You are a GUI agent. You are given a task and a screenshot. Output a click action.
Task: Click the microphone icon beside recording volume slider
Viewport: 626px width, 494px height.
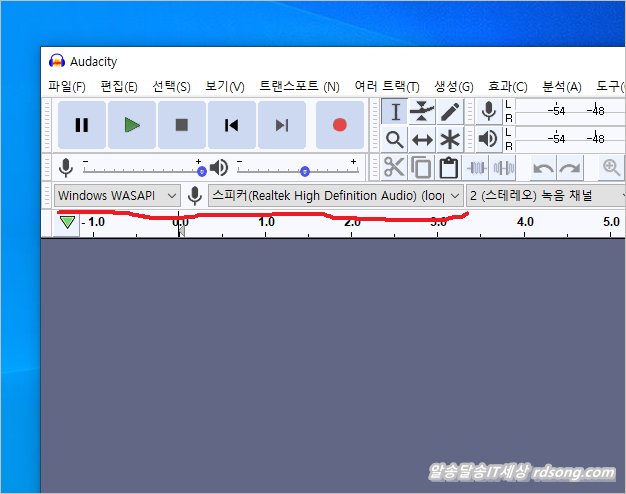point(66,167)
